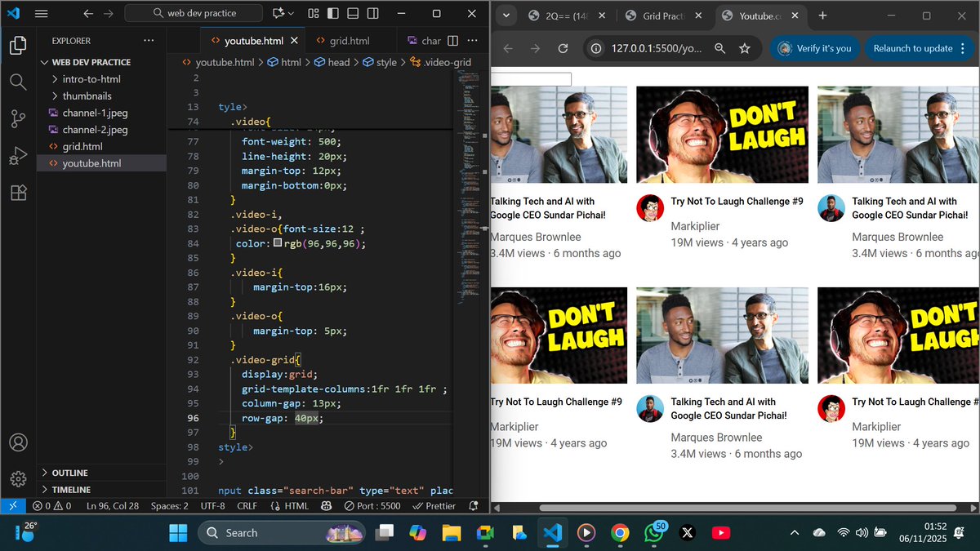Viewport: 980px width, 551px height.
Task: Open the Chrome tab search dropdown
Action: 506,16
